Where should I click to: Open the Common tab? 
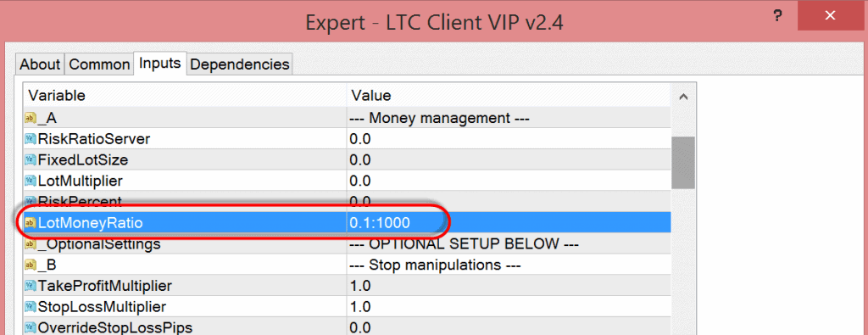100,64
